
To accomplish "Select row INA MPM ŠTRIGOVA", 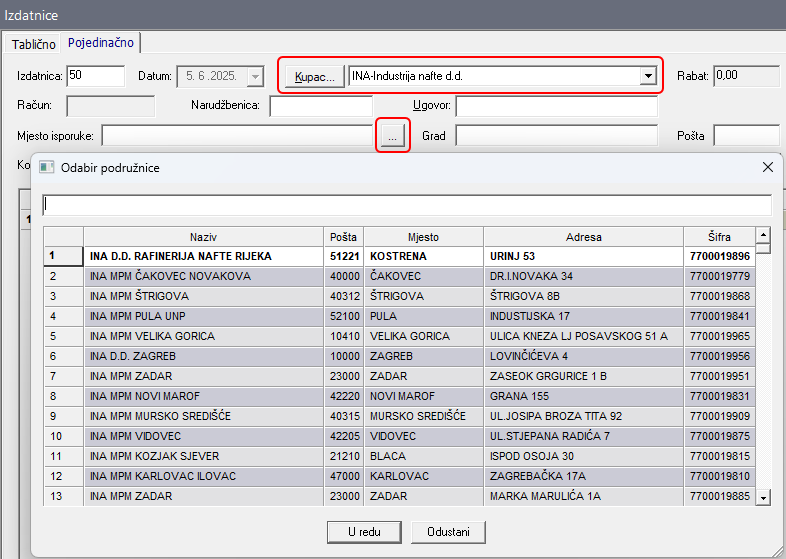I will (400, 296).
